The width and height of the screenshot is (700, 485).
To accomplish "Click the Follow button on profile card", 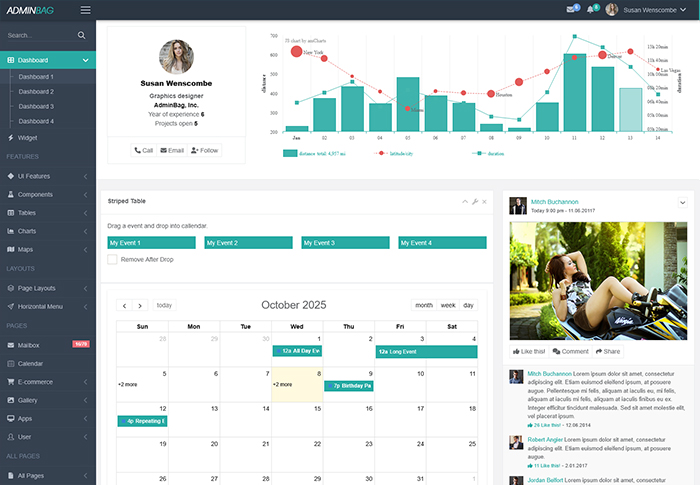I will click(x=204, y=150).
